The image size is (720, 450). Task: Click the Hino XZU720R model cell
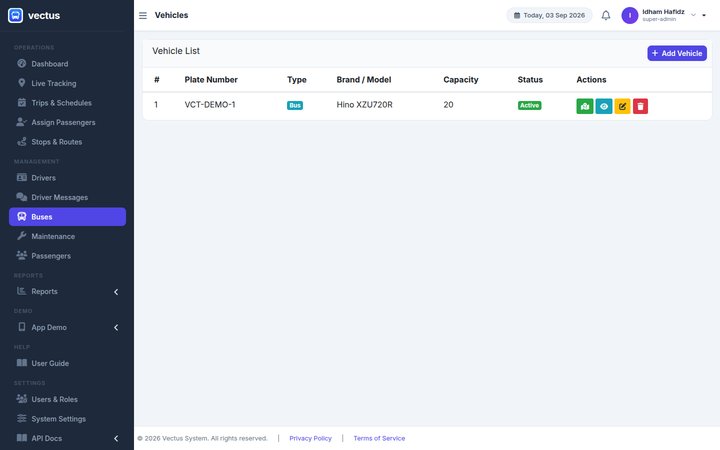[364, 105]
